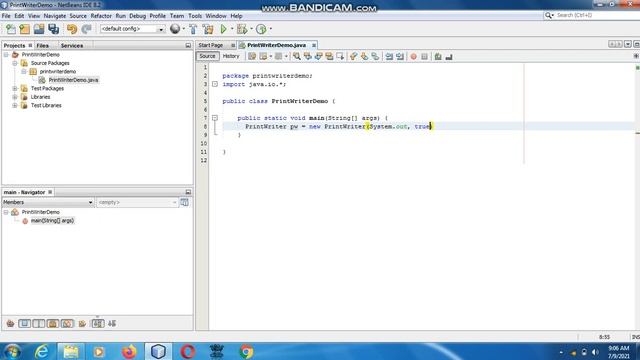This screenshot has height=360, width=640.
Task: Switch to the Files tab
Action: [42, 46]
